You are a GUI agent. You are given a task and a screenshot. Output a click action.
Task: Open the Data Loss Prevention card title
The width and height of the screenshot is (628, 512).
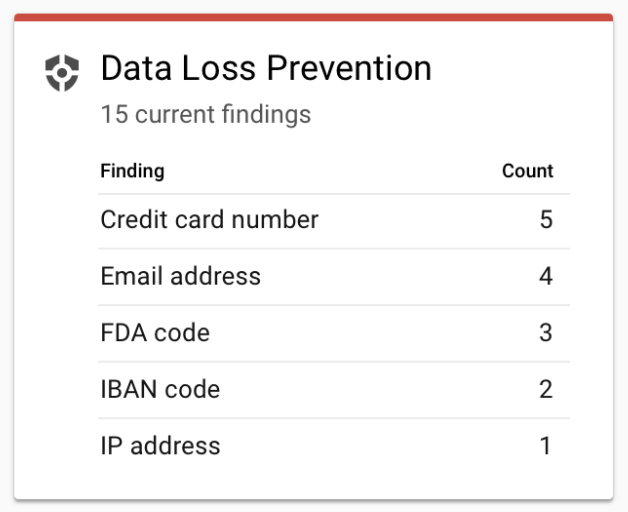point(266,68)
